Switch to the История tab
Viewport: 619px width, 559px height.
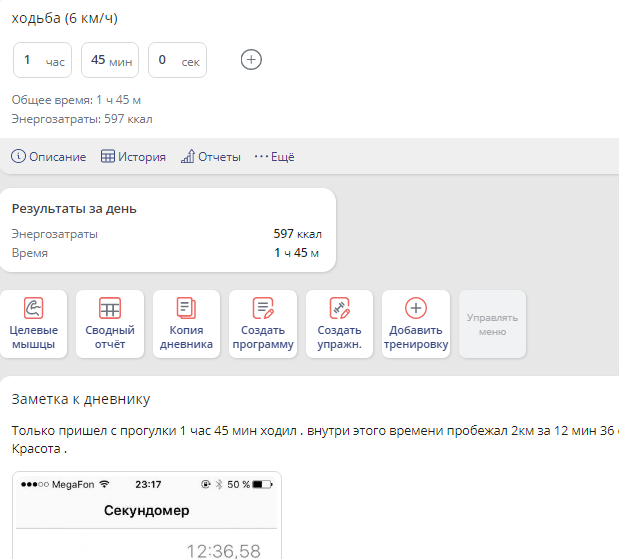(142, 157)
